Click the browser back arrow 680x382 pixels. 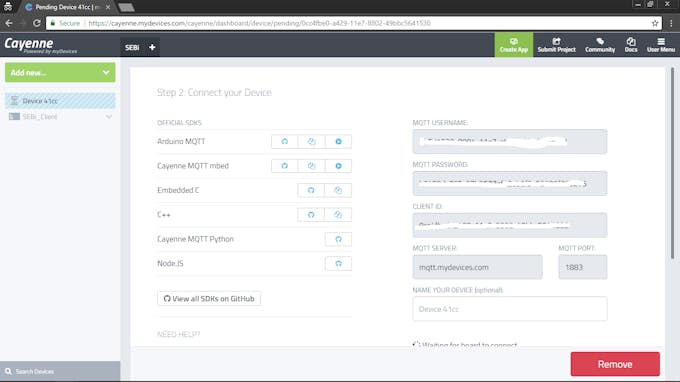(x=9, y=23)
